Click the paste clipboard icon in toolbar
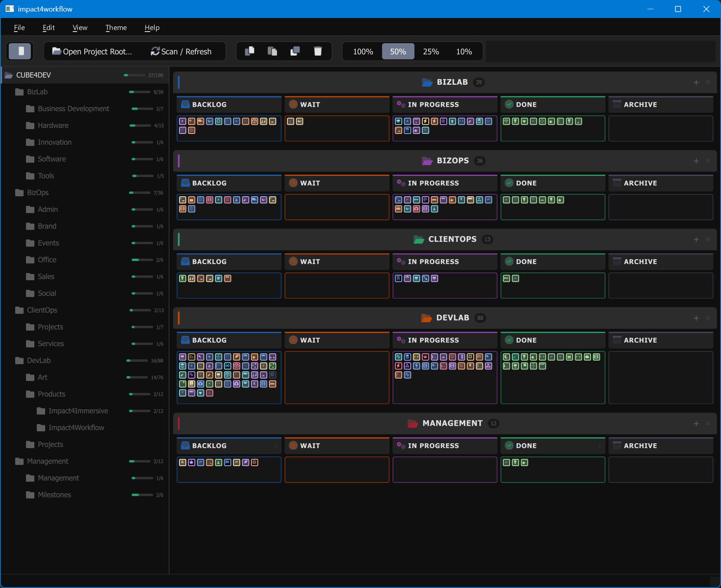 coord(273,51)
